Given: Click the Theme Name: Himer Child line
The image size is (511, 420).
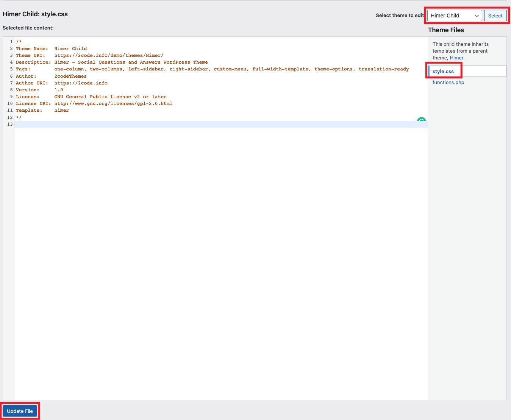Looking at the screenshot, I should pos(51,48).
